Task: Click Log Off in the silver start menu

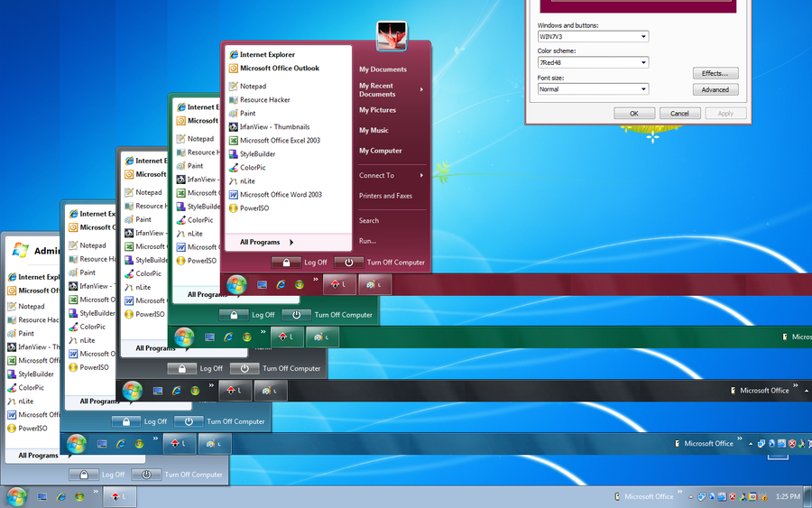Action: [x=97, y=475]
